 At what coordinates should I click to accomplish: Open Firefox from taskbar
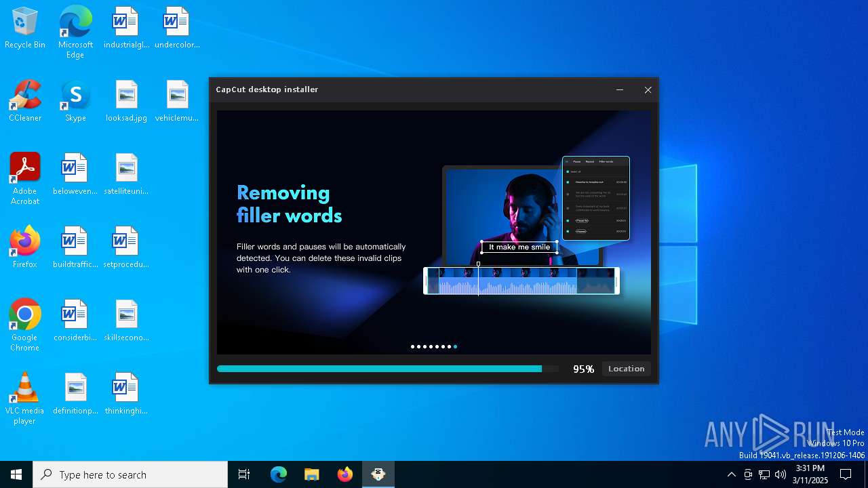pyautogui.click(x=345, y=474)
